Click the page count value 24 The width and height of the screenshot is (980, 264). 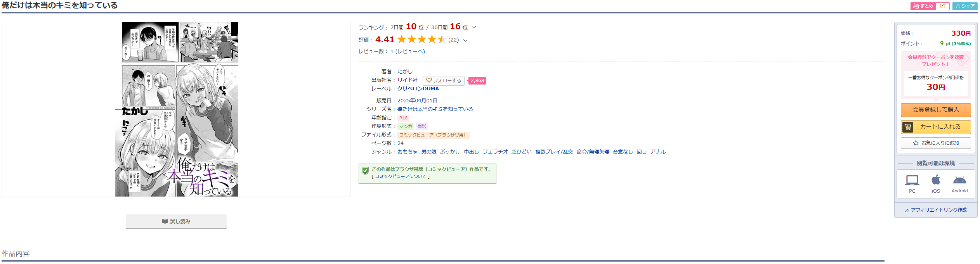(401, 143)
